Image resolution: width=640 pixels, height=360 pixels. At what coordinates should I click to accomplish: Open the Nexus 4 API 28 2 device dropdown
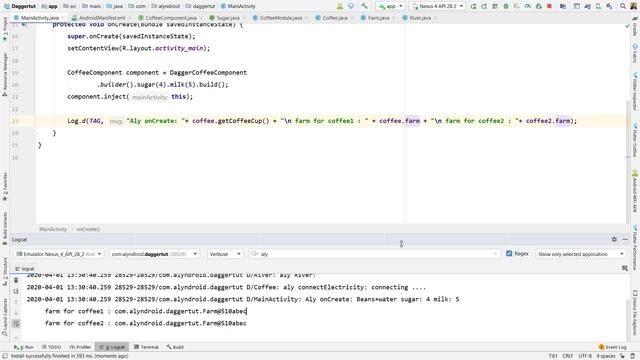point(437,6)
